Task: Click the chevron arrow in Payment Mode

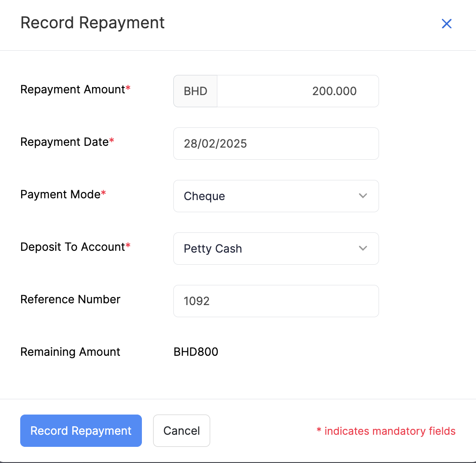Action: 363,196
